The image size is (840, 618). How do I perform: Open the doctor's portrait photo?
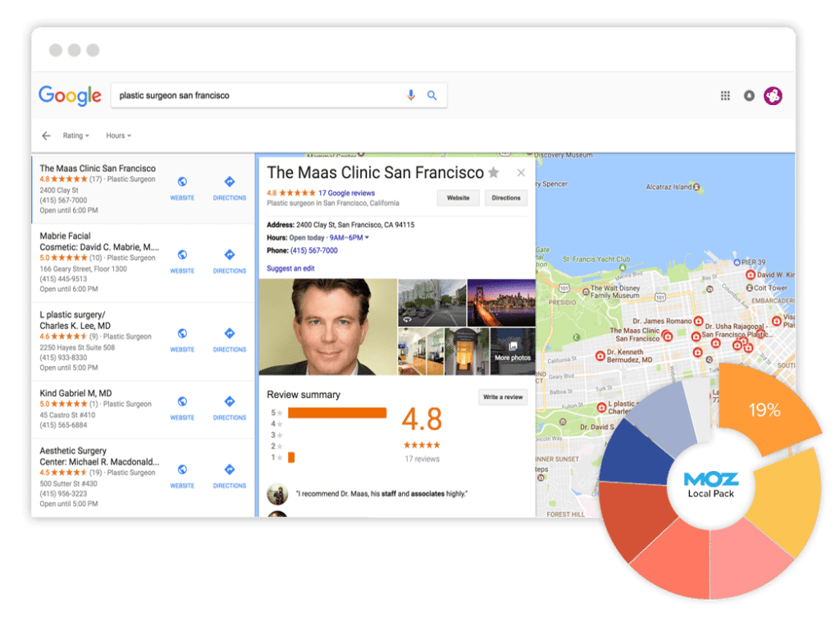pyautogui.click(x=328, y=327)
